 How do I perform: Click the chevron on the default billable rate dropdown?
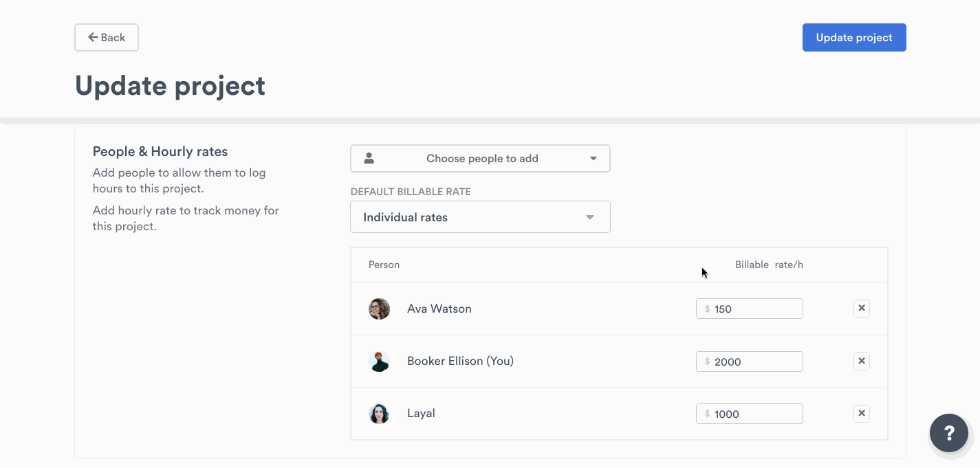[x=589, y=216]
